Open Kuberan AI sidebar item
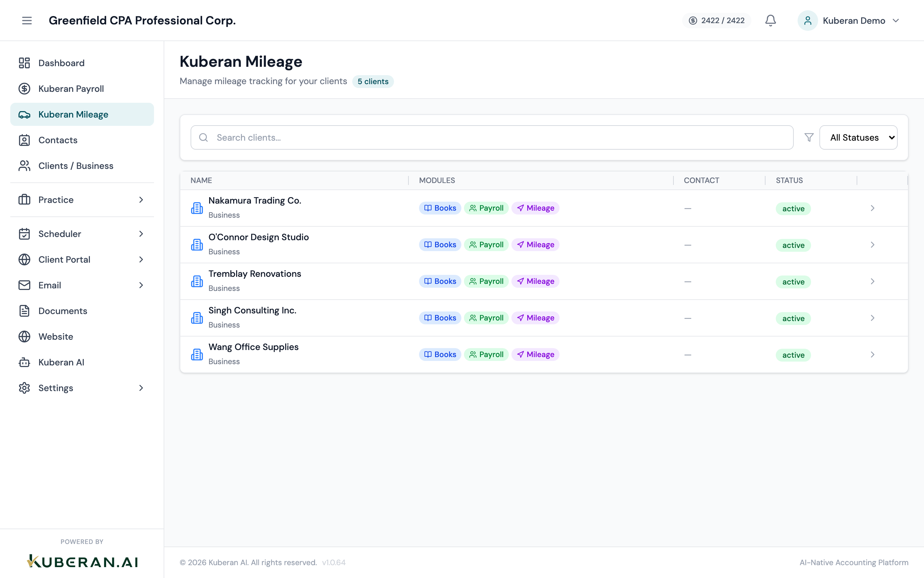The height and width of the screenshot is (578, 924). pos(82,362)
